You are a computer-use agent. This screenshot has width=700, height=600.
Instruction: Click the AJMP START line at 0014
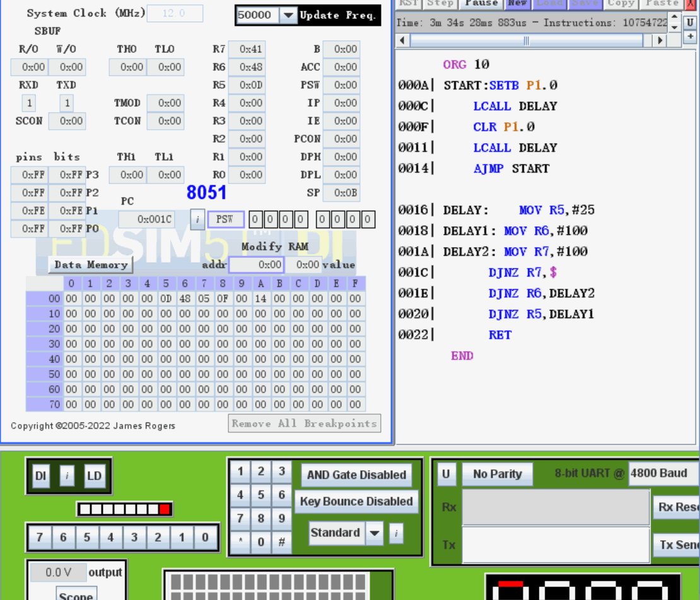tap(511, 169)
